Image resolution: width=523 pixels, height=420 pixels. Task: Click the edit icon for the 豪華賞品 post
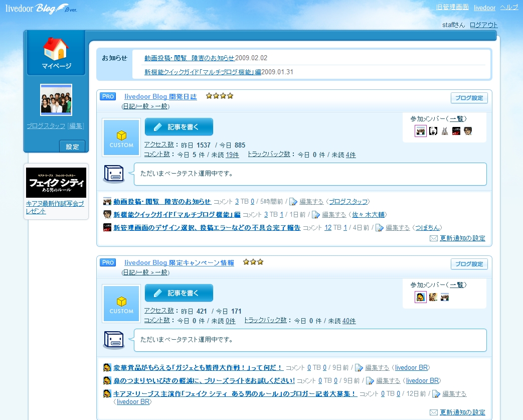click(359, 368)
